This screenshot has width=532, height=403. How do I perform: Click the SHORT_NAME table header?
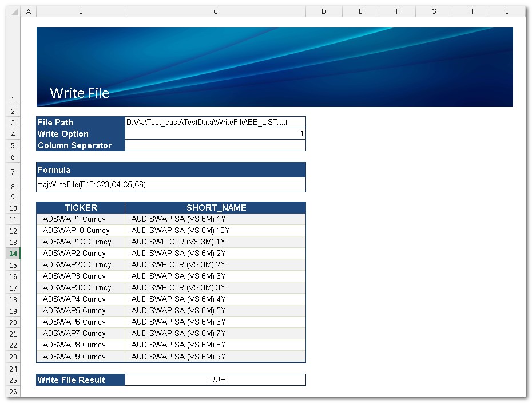216,208
